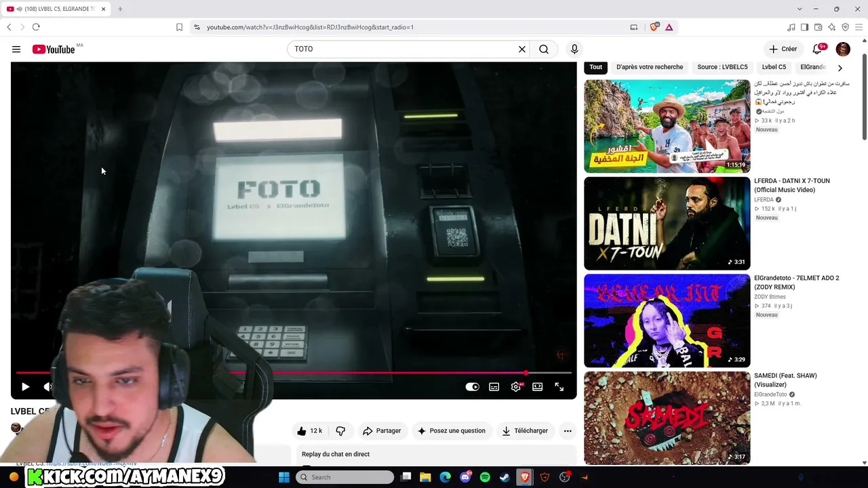Image resolution: width=868 pixels, height=488 pixels.
Task: Open the Brave VPN shield icon
Action: pyautogui.click(x=845, y=27)
